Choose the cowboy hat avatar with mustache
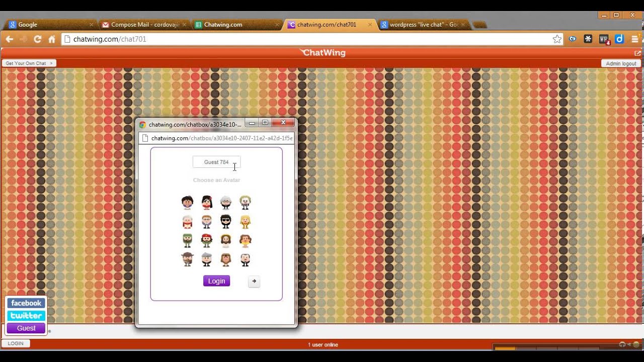The width and height of the screenshot is (644, 362). (188, 259)
